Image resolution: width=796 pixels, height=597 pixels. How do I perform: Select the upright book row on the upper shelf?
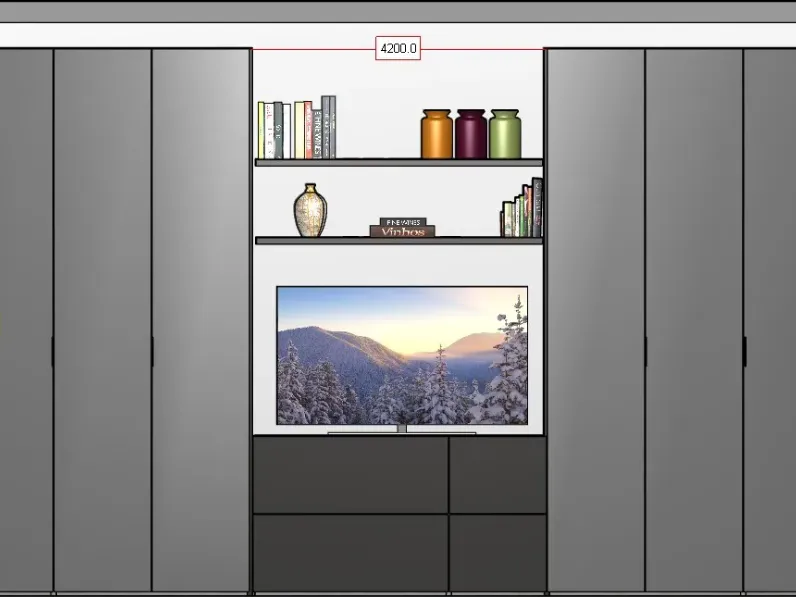tap(297, 127)
